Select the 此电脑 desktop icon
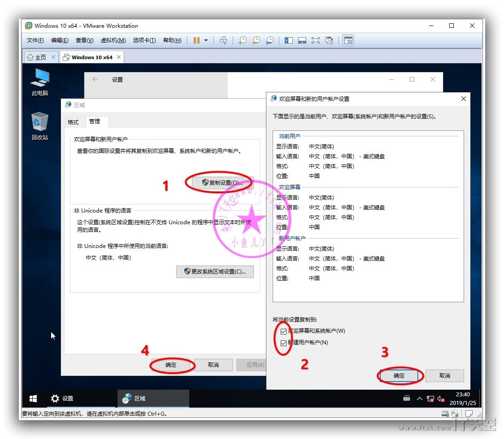The image size is (504, 439). pyautogui.click(x=40, y=82)
